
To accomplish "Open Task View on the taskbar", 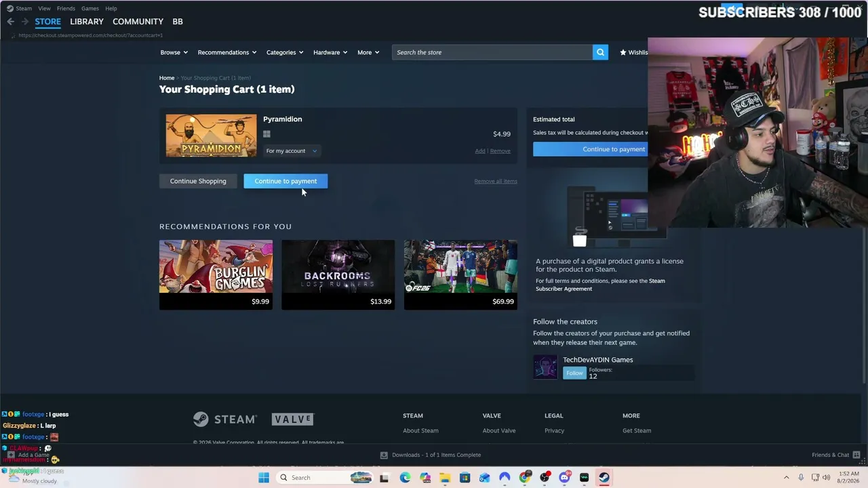I will (384, 477).
